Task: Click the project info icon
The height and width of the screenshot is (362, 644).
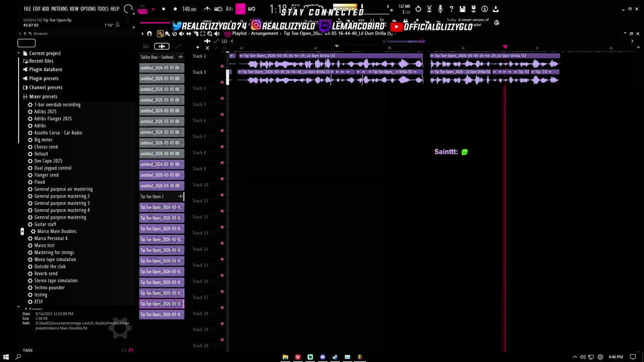Action: [x=485, y=9]
